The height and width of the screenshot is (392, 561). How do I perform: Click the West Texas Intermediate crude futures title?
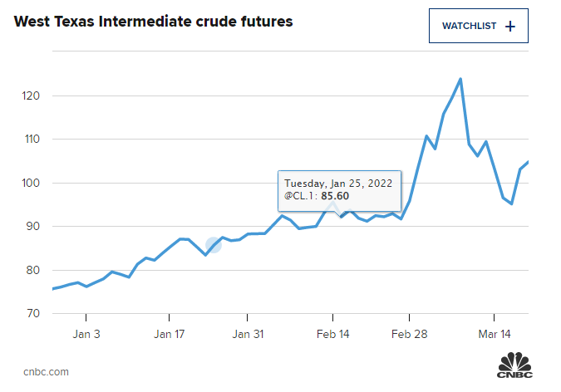click(153, 22)
